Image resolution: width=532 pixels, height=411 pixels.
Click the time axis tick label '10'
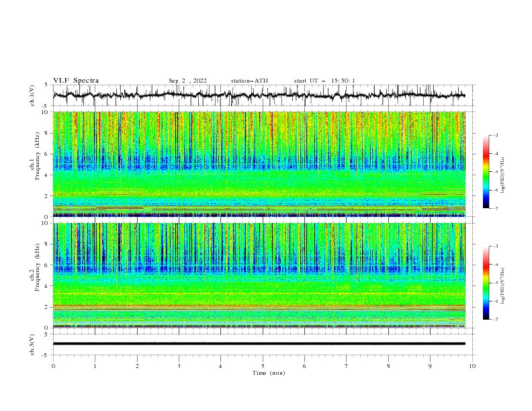pyautogui.click(x=472, y=366)
